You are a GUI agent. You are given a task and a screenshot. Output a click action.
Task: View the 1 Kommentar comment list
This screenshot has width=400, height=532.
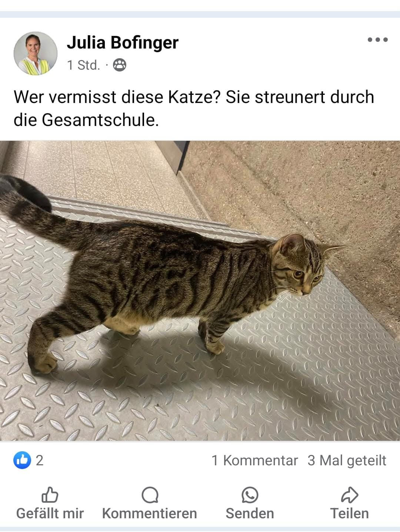(254, 460)
